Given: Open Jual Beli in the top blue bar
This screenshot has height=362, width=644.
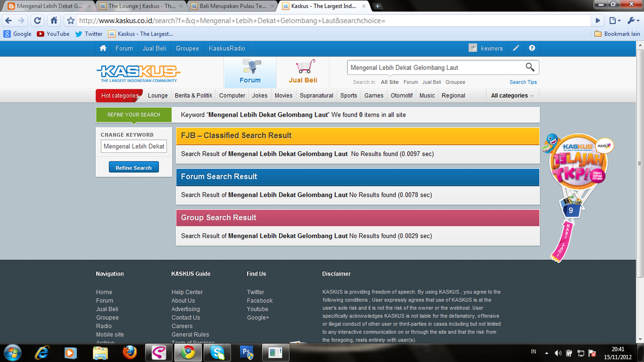Looking at the screenshot, I should click(x=154, y=48).
